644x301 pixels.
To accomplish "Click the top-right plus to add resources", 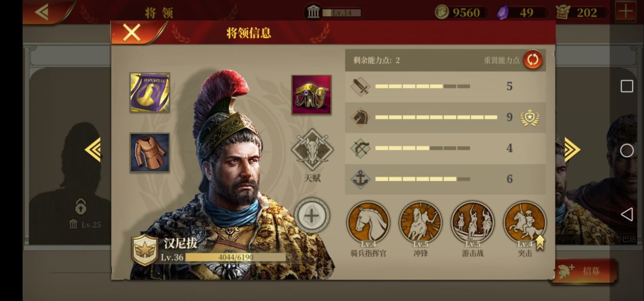I will point(626,11).
